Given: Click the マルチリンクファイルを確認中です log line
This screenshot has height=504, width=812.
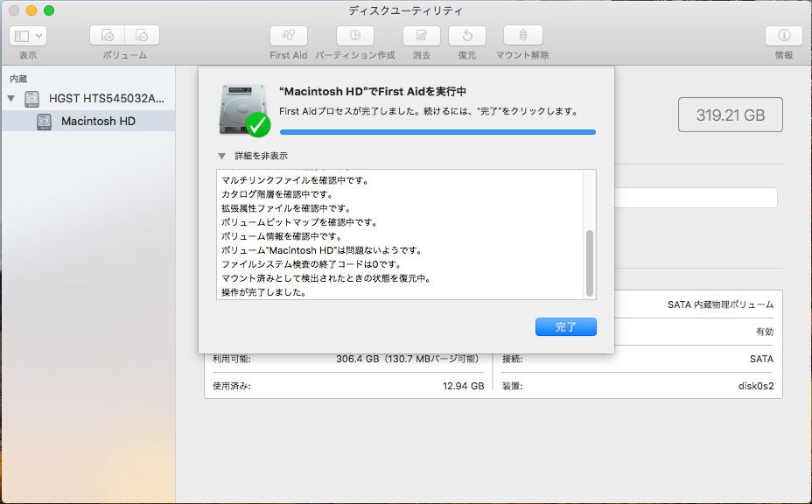Looking at the screenshot, I should (x=295, y=180).
